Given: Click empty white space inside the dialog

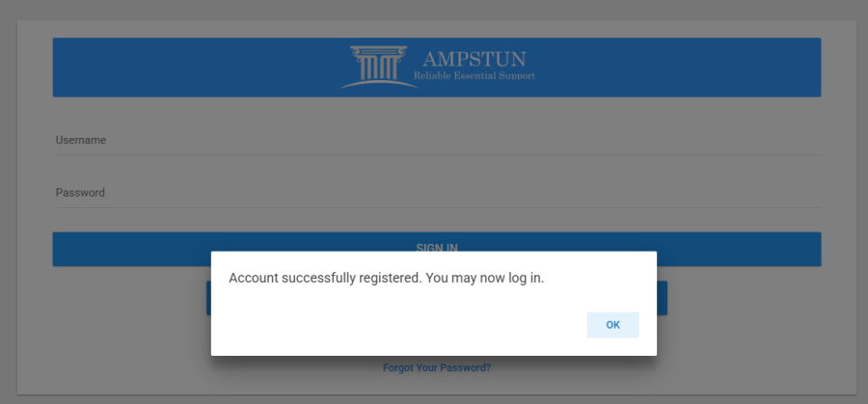Looking at the screenshot, I should [386, 323].
